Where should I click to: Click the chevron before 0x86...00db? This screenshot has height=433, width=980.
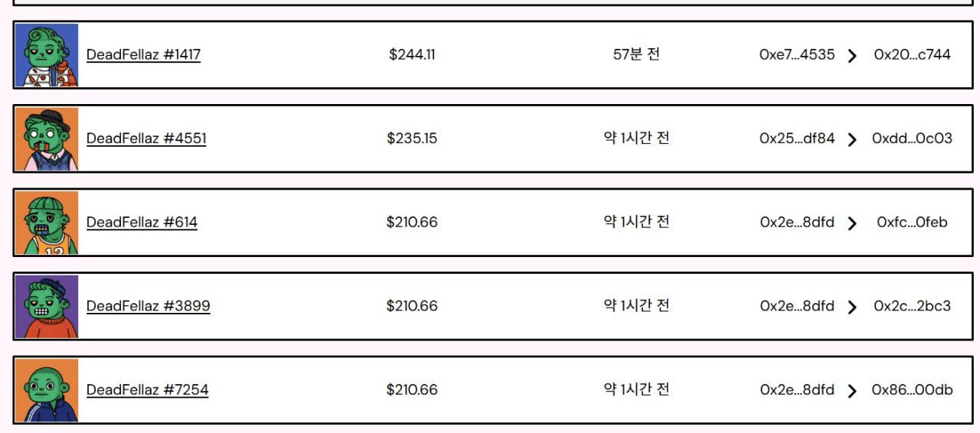point(852,391)
